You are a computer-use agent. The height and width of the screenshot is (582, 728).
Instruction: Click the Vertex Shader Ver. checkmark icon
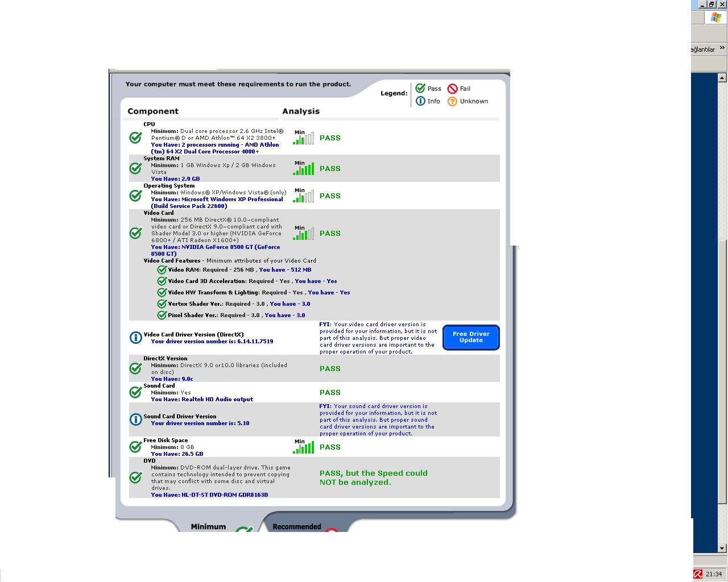pyautogui.click(x=162, y=304)
